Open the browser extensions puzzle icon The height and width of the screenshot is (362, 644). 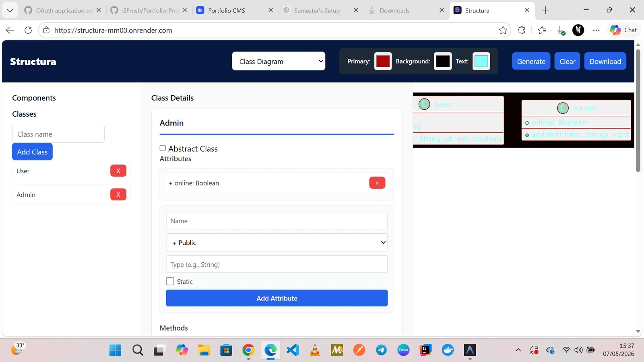click(x=522, y=30)
